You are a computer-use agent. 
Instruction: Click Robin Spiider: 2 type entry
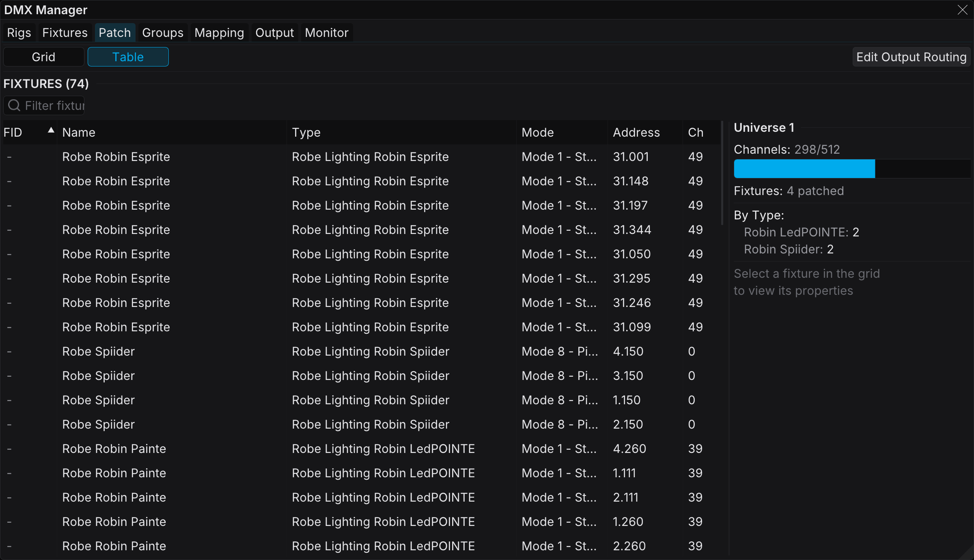click(x=789, y=249)
